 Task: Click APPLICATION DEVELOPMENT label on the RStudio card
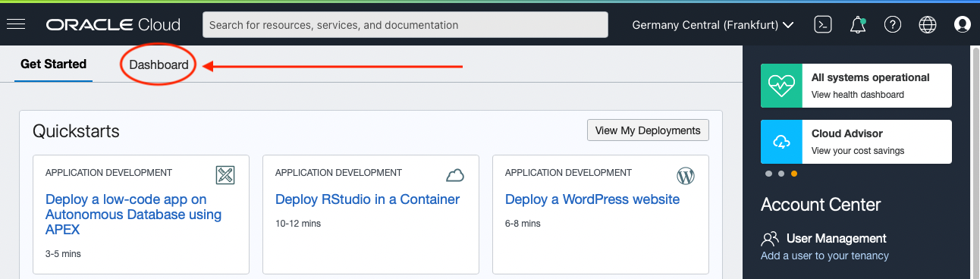[338, 173]
